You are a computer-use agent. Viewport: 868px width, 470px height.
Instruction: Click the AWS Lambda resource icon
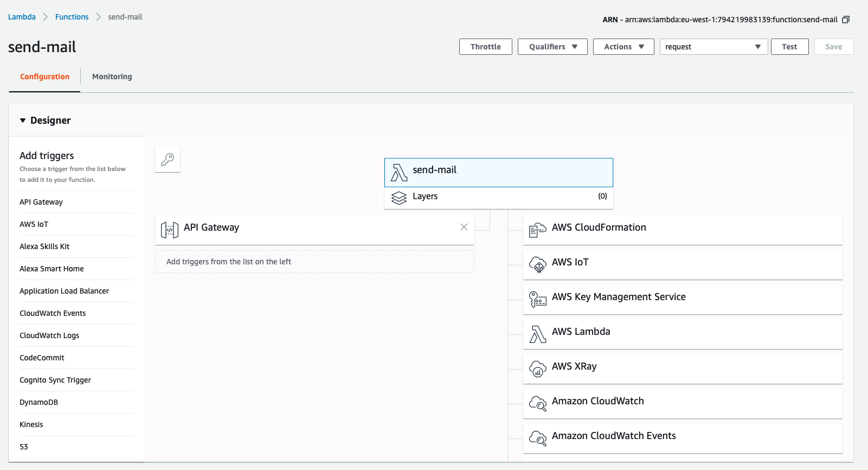(x=538, y=334)
